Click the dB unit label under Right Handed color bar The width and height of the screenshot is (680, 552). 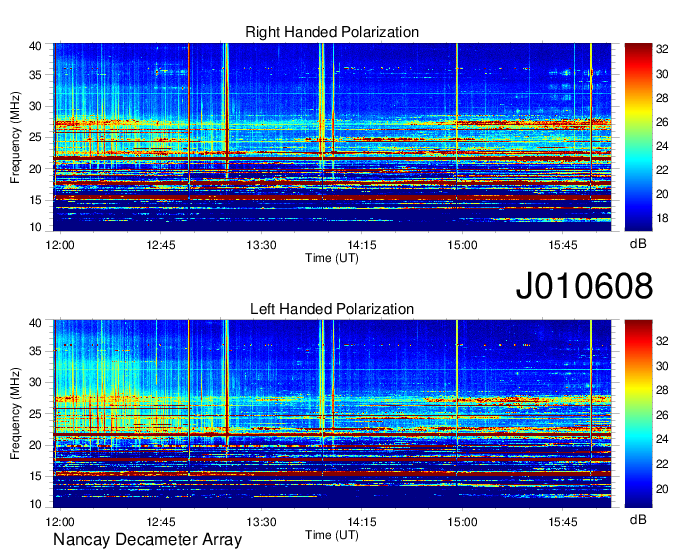click(638, 244)
